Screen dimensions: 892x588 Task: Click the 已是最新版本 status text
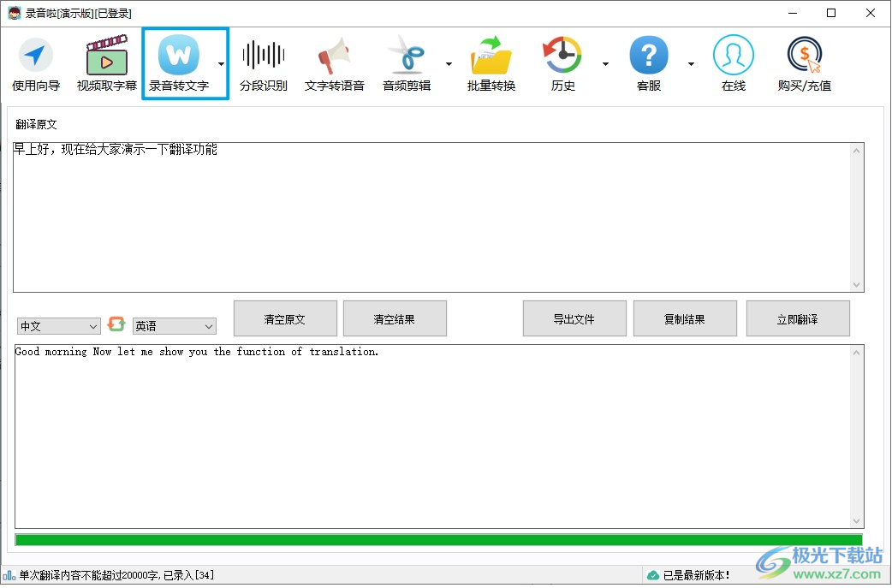click(x=696, y=575)
